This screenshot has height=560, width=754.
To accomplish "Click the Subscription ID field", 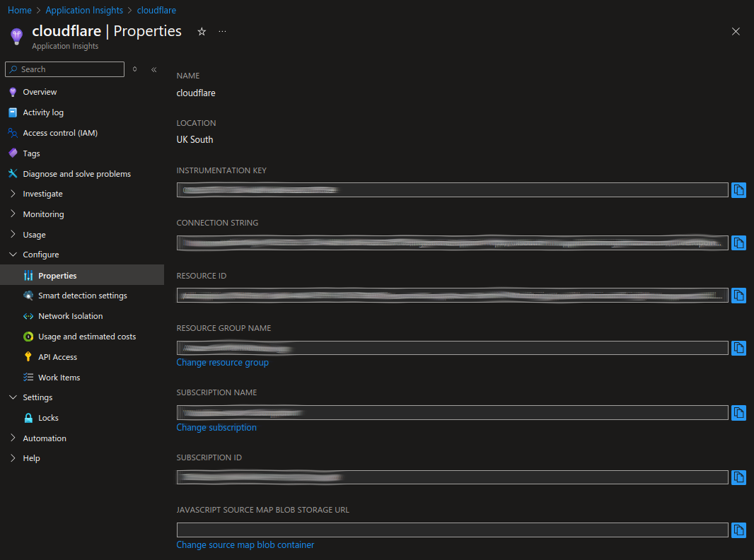I will click(x=452, y=477).
